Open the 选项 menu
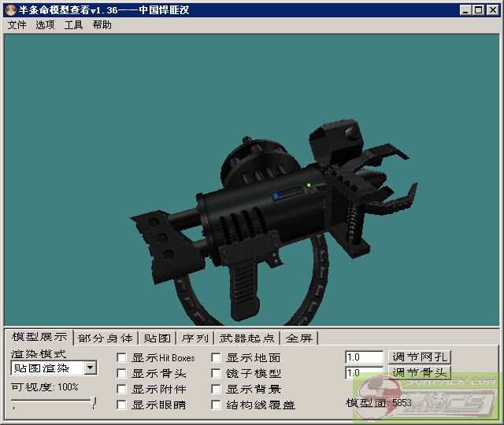 45,25
